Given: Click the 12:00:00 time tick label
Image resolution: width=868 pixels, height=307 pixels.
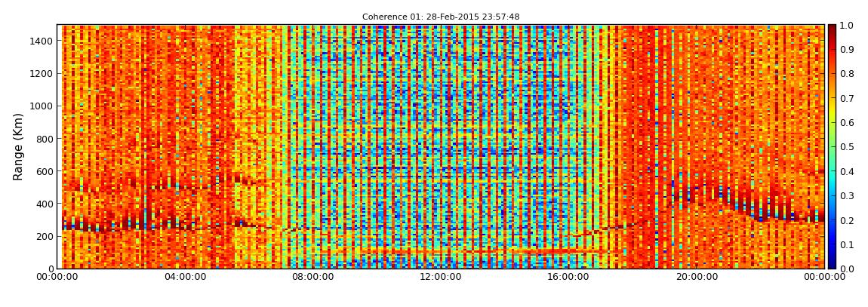Looking at the screenshot, I should tap(442, 278).
